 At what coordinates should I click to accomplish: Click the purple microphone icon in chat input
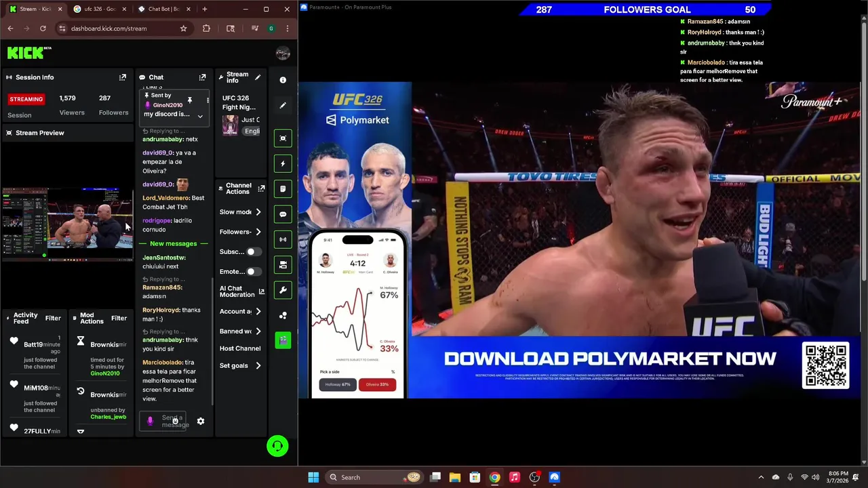click(150, 421)
